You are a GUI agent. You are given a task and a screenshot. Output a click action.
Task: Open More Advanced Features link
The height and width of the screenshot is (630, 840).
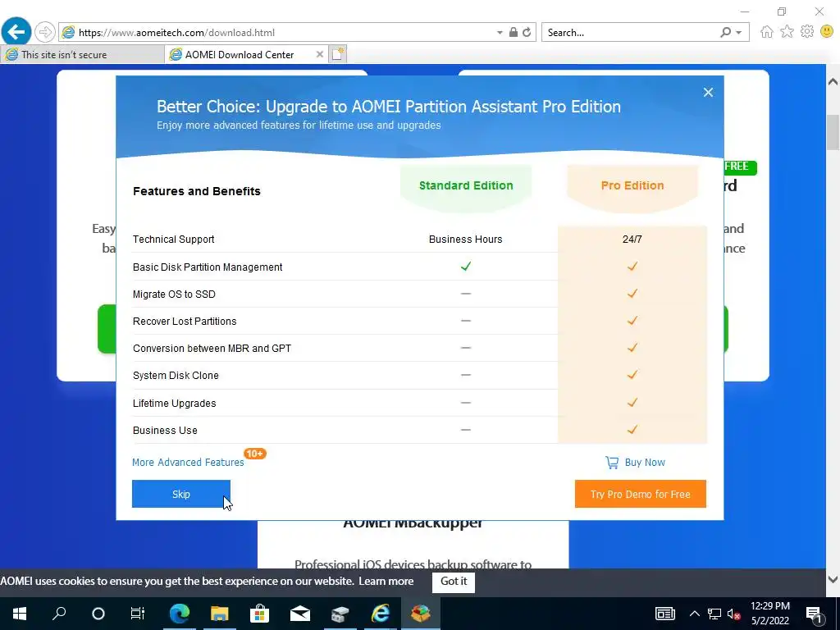(x=188, y=463)
